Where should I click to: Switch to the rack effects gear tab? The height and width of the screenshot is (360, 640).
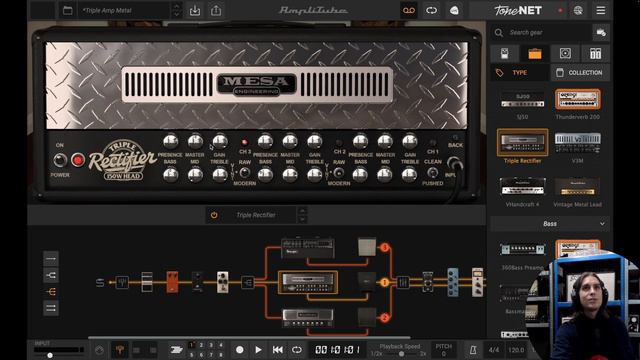coord(596,53)
